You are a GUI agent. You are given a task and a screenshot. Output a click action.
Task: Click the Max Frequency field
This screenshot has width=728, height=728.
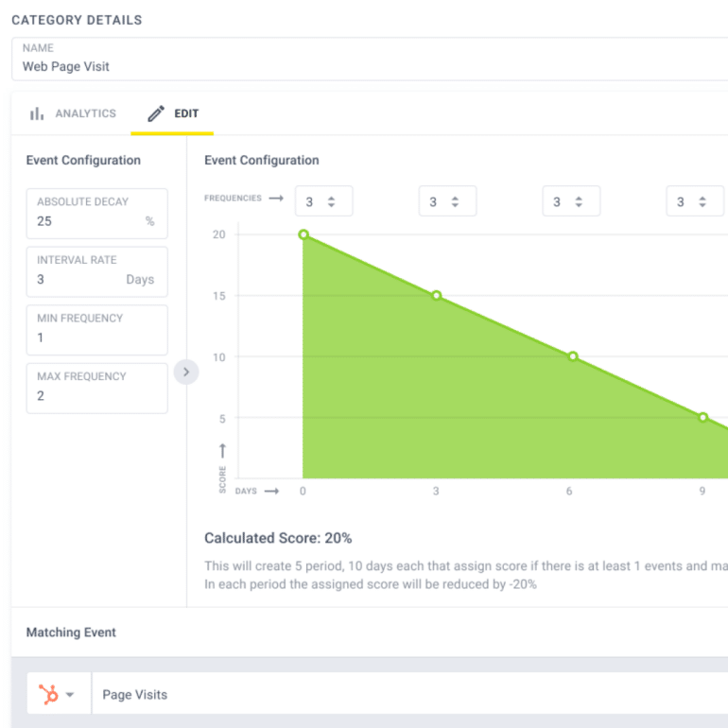(x=97, y=389)
